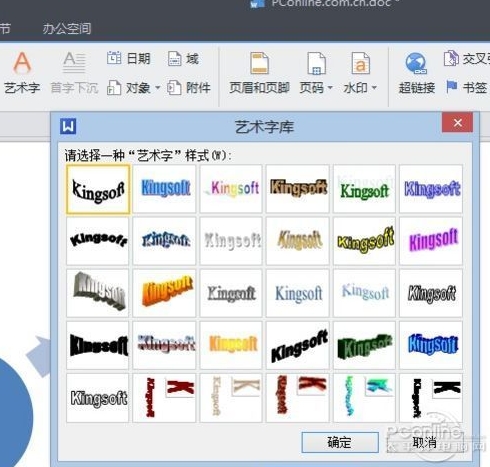This screenshot has width=490, height=467.
Task: Expand the 页码 dropdown arrow
Action: (330, 88)
